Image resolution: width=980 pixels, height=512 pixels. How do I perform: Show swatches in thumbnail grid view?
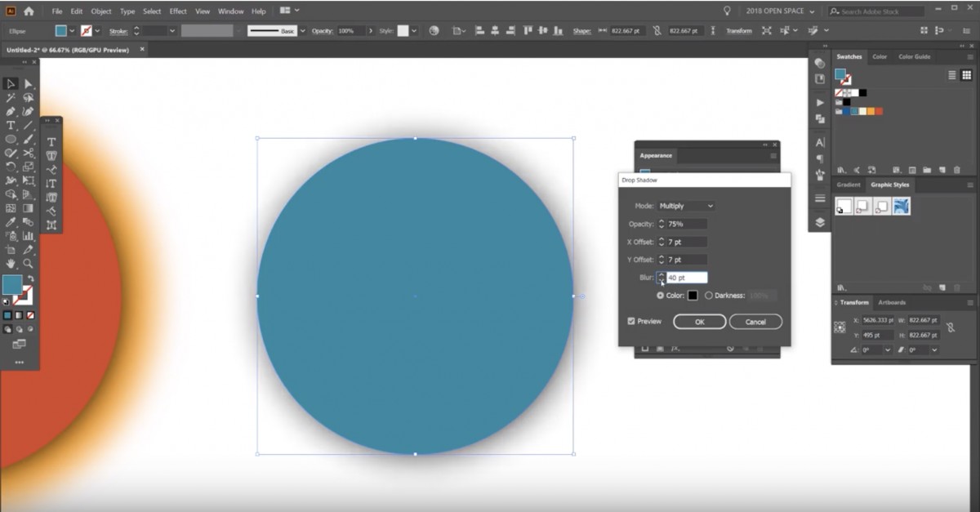click(966, 75)
